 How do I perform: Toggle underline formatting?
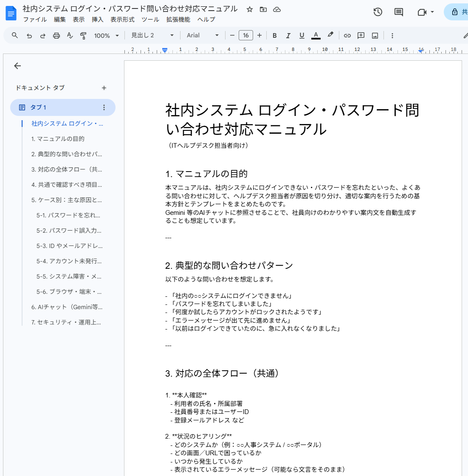302,36
